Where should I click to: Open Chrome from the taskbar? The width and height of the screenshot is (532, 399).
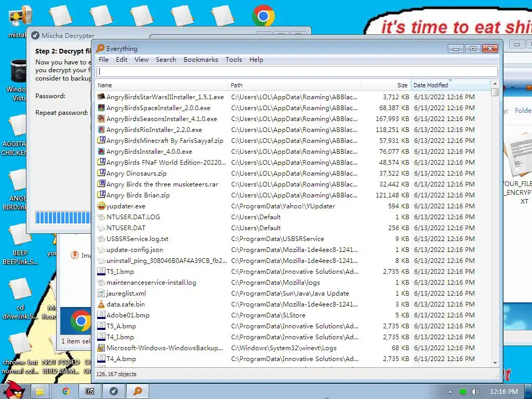tap(66, 391)
